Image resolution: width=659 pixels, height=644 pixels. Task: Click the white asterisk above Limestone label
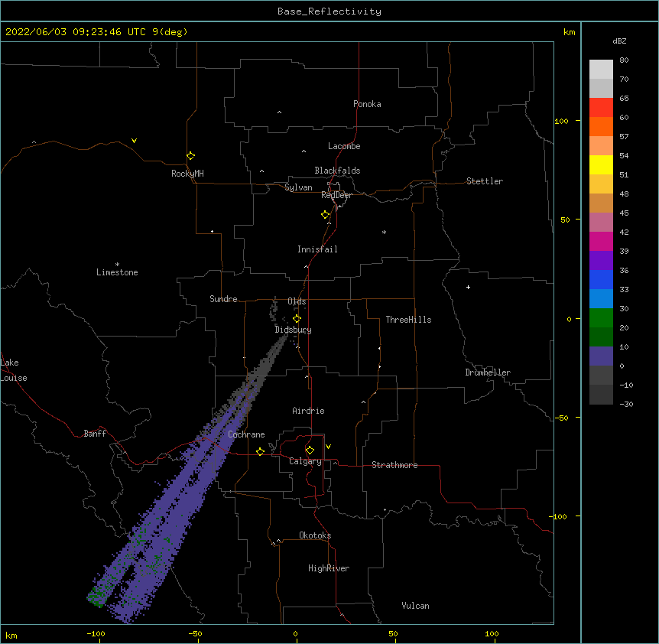[117, 265]
